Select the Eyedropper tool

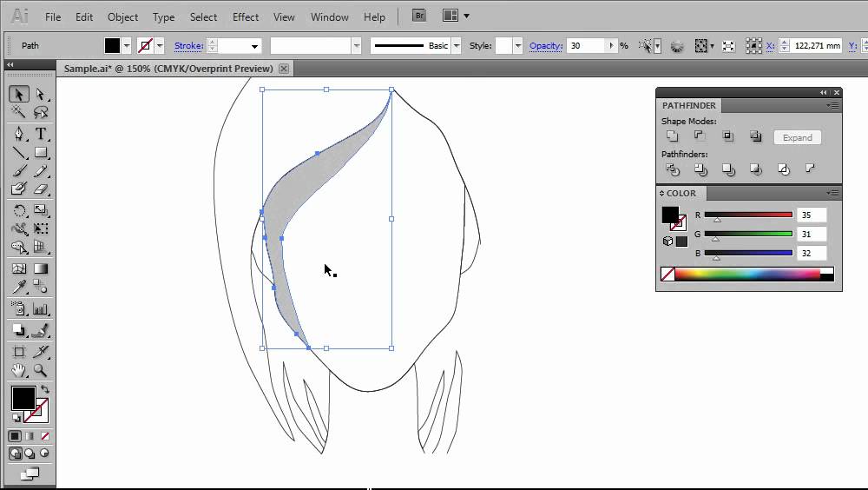coord(19,287)
